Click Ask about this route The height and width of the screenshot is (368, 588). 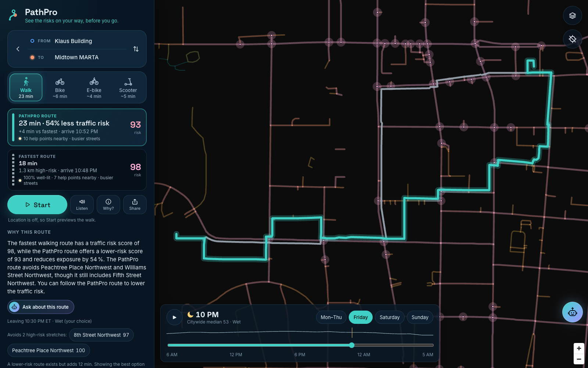click(x=41, y=307)
